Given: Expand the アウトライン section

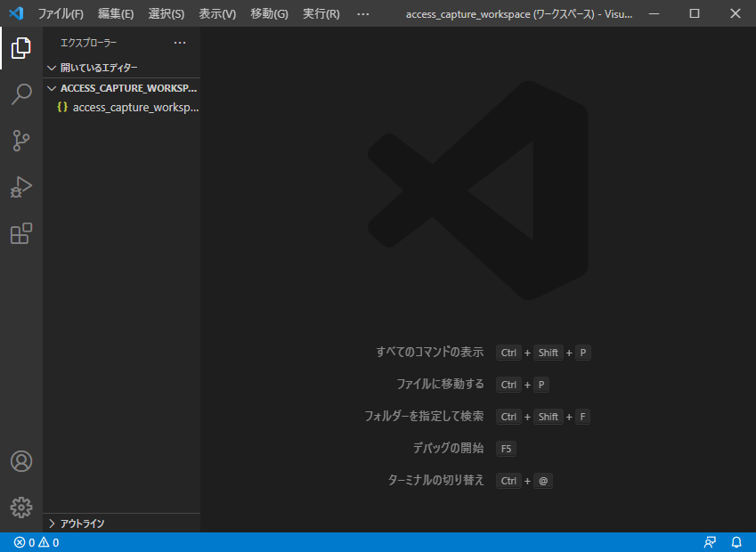Looking at the screenshot, I should tap(121, 524).
